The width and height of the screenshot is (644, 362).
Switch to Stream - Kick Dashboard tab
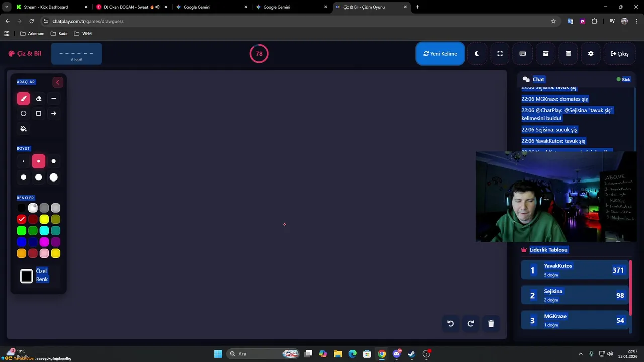(50, 7)
